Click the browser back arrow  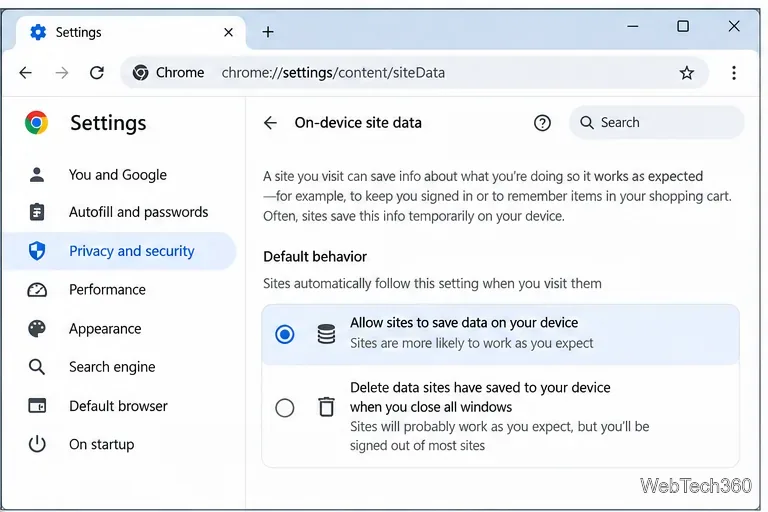(x=25, y=73)
